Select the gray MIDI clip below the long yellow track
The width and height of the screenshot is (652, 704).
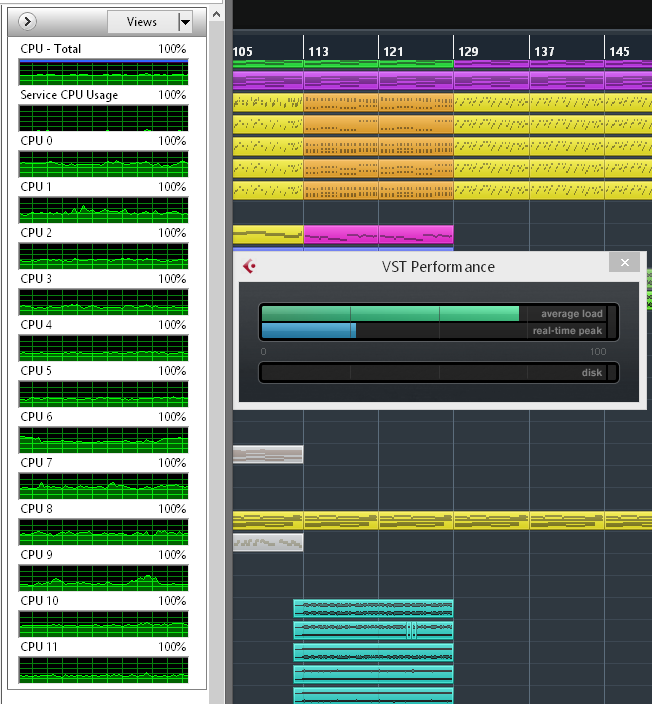coord(268,542)
